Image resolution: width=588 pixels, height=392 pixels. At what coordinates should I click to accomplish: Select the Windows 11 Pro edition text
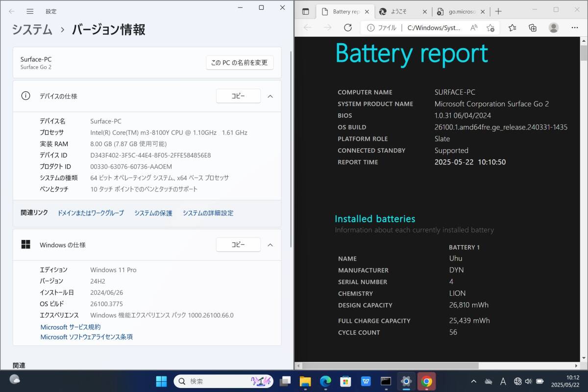113,270
